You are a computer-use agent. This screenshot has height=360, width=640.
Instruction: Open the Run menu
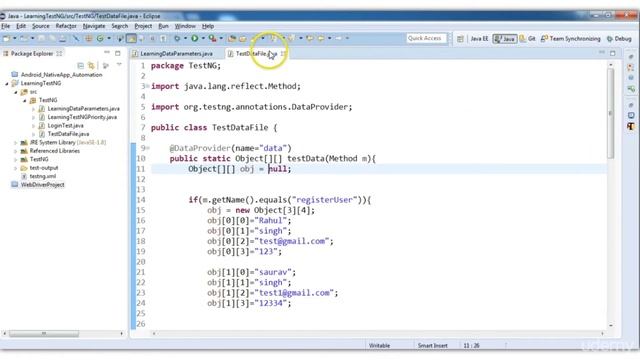click(x=163, y=26)
